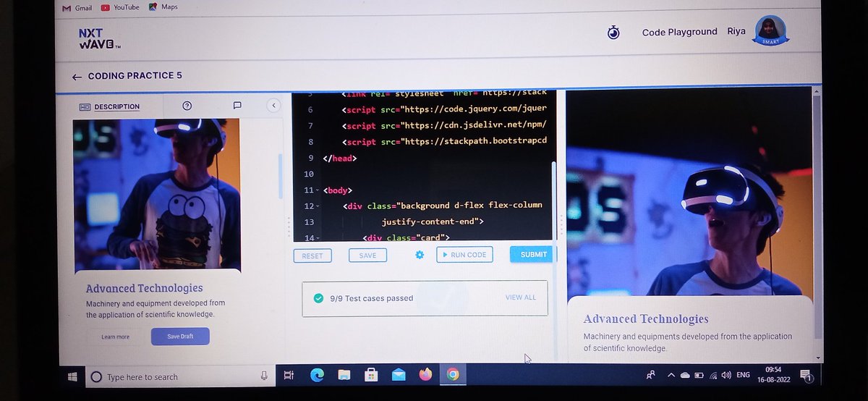Viewport: 868px width, 401px height.
Task: Open the help question-mark tab
Action: [x=187, y=106]
